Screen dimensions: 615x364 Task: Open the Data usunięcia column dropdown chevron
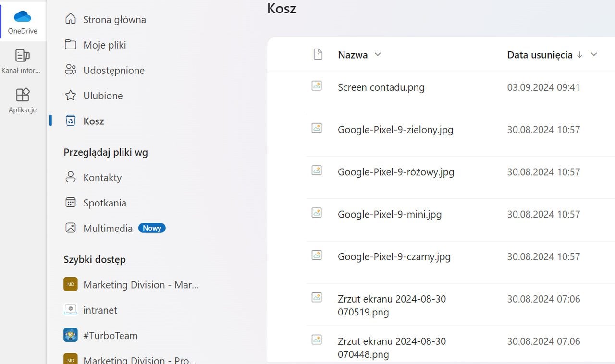click(594, 55)
